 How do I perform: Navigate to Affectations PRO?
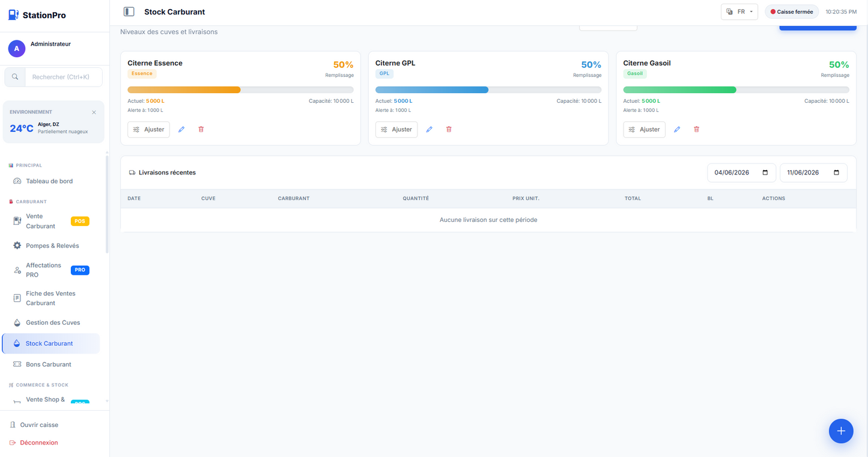click(51, 270)
